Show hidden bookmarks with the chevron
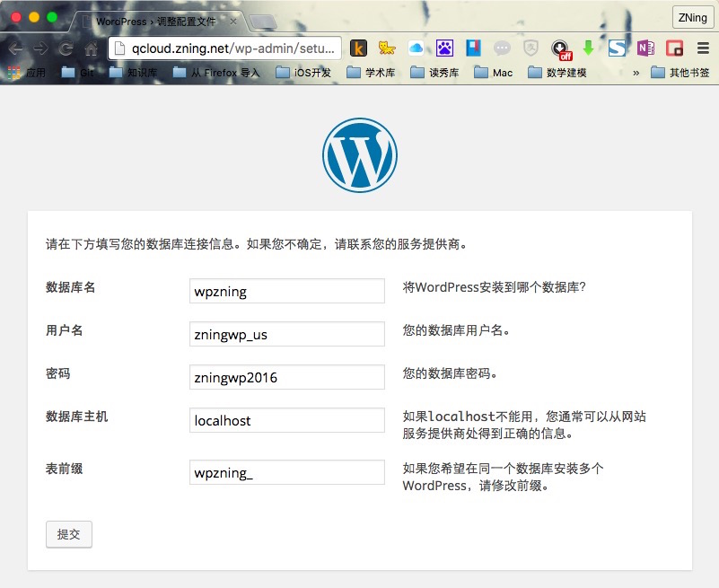Image resolution: width=719 pixels, height=588 pixels. (636, 73)
